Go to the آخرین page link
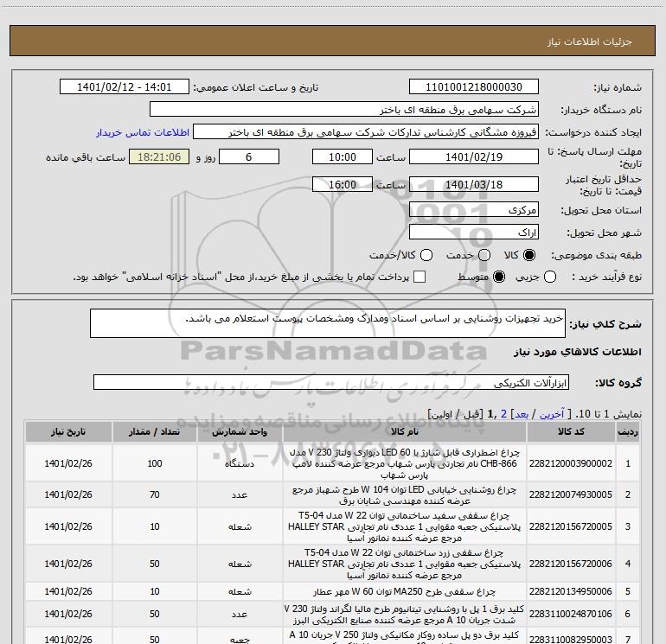The height and width of the screenshot is (644, 666). 552,414
